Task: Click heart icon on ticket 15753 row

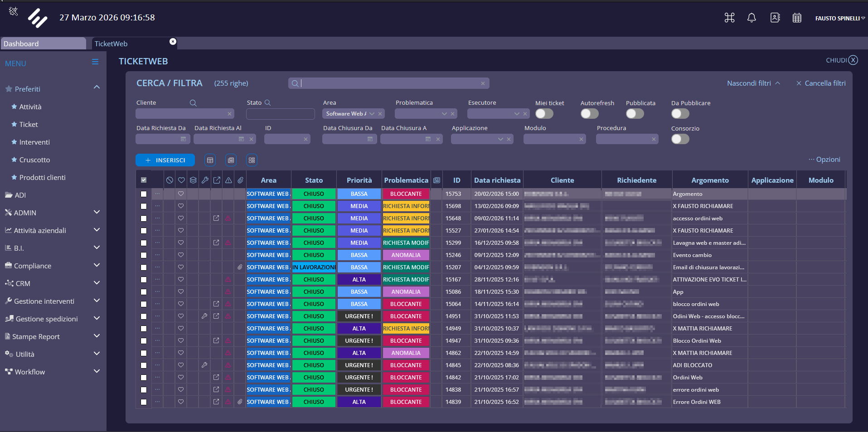Action: coord(181,194)
